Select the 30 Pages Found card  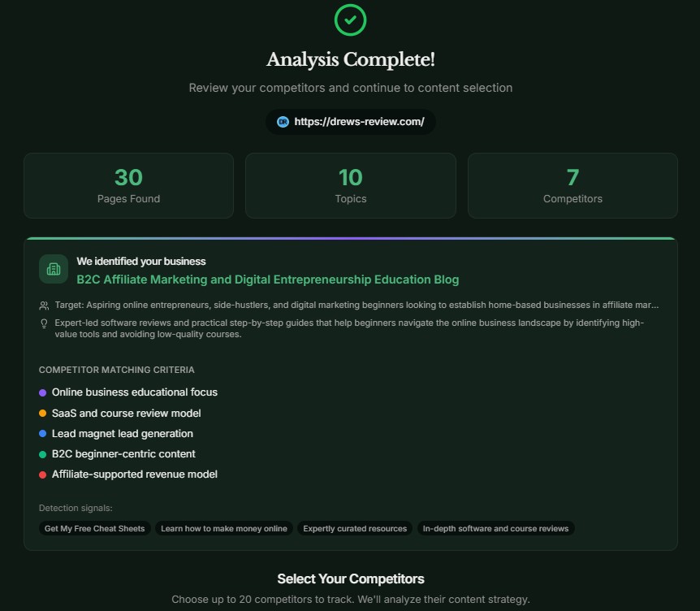[x=128, y=185]
